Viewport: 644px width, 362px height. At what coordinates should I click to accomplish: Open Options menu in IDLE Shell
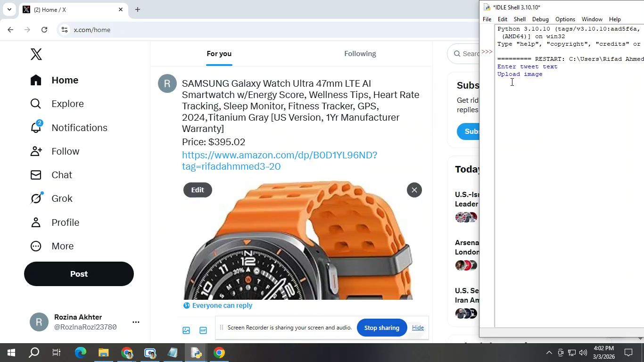pyautogui.click(x=565, y=19)
